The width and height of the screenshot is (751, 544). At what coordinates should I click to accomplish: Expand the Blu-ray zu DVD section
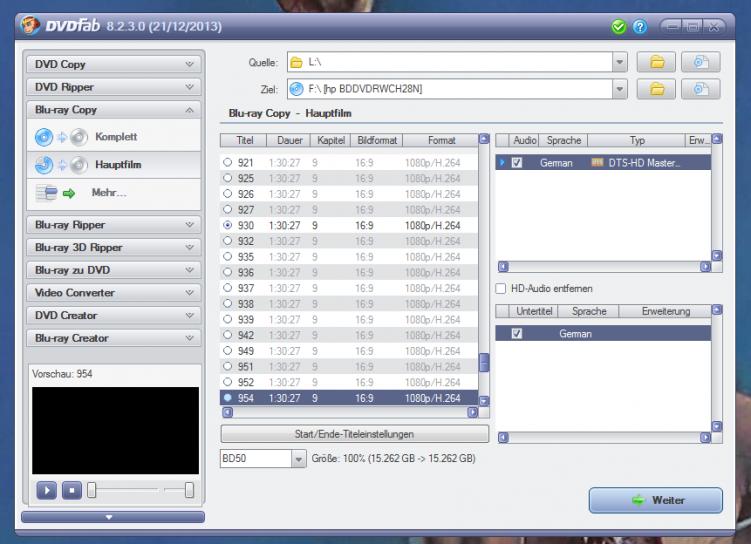click(114, 270)
